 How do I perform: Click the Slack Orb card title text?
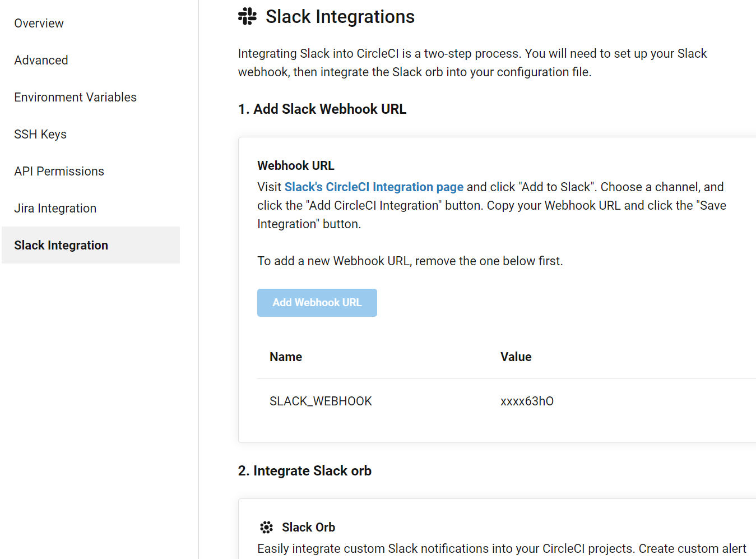(307, 527)
